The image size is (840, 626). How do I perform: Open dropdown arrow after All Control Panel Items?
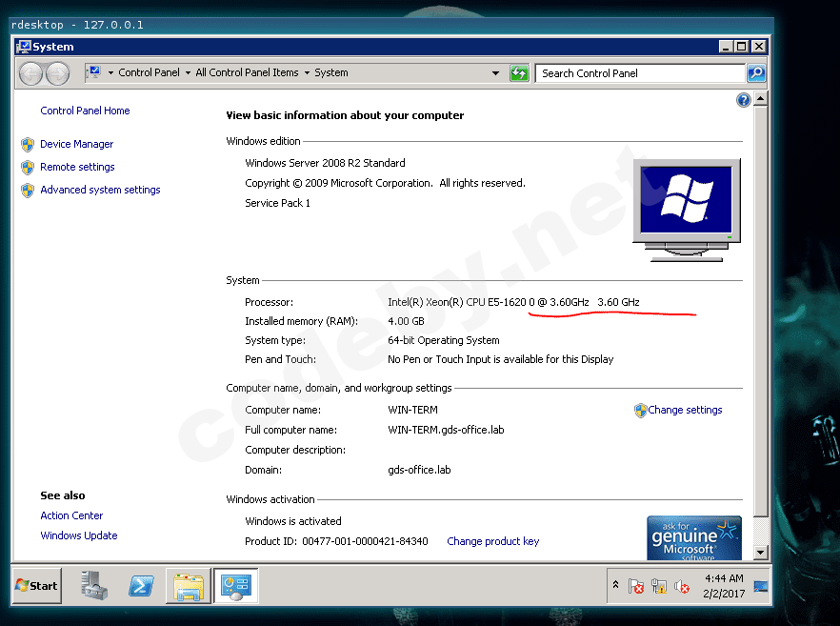[x=307, y=73]
